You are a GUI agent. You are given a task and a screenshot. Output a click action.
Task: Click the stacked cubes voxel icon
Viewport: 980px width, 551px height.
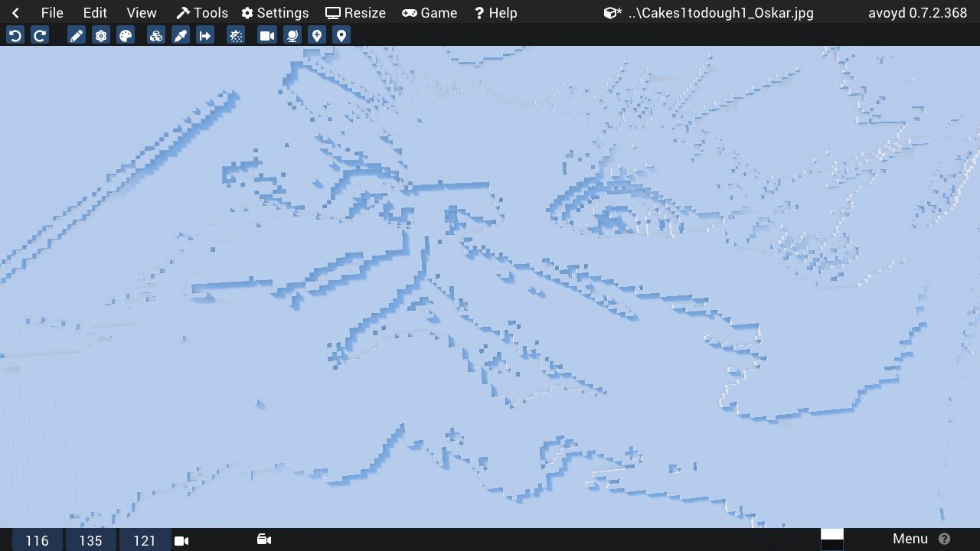pyautogui.click(x=156, y=35)
